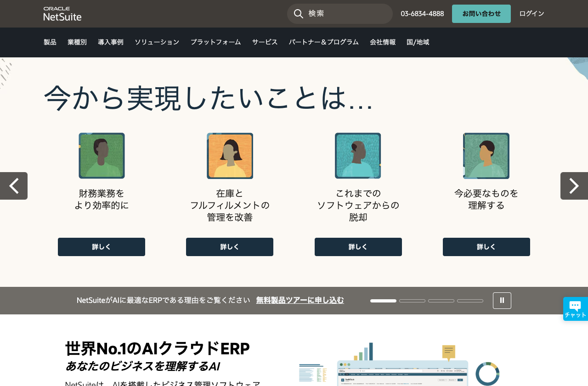The width and height of the screenshot is (588, 386).
Task: Navigate to the next carousel slide
Action: click(x=574, y=186)
